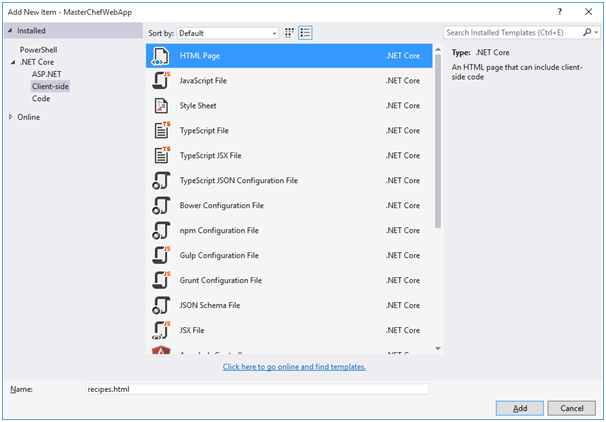Click the Add button
The width and height of the screenshot is (606, 422).
520,408
